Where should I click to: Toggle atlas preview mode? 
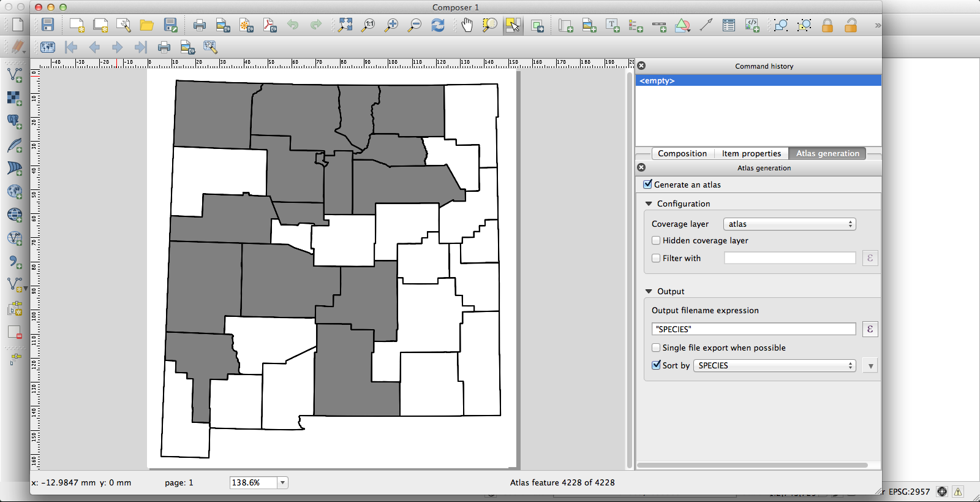48,47
